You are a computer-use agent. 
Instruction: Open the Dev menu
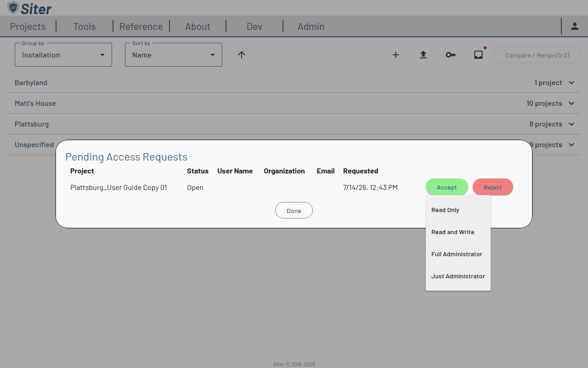click(254, 27)
